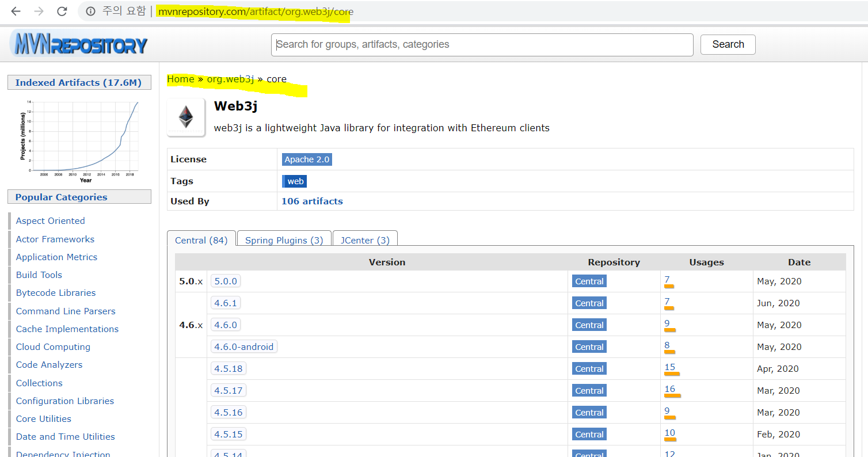Click the Date column header
Viewport: 868px width, 457px height.
click(799, 262)
